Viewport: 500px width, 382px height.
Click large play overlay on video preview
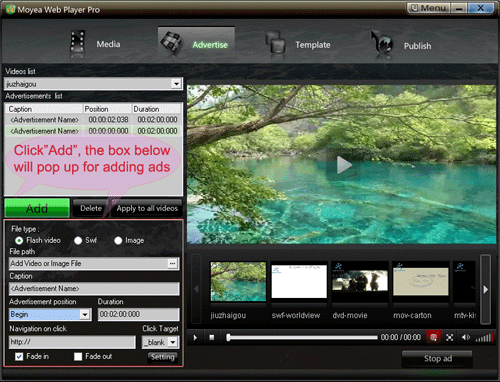(344, 165)
